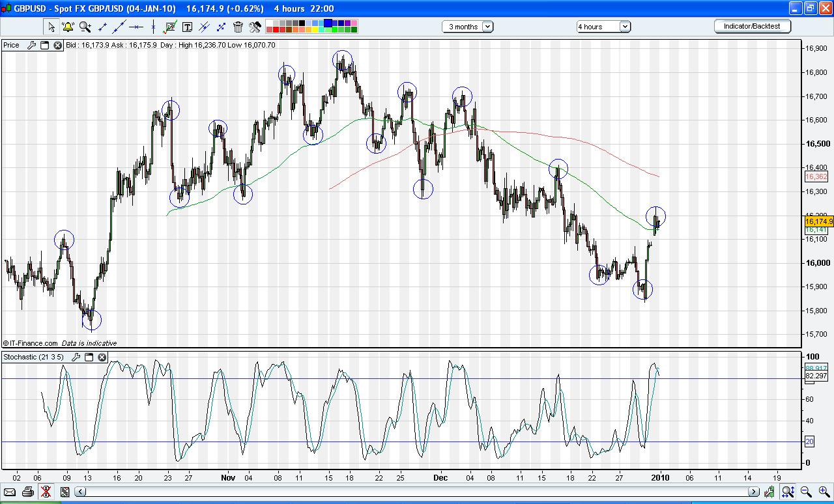Click the horizontal scrollbar track
Image resolution: width=834 pixels, height=504 pixels.
click(417, 492)
